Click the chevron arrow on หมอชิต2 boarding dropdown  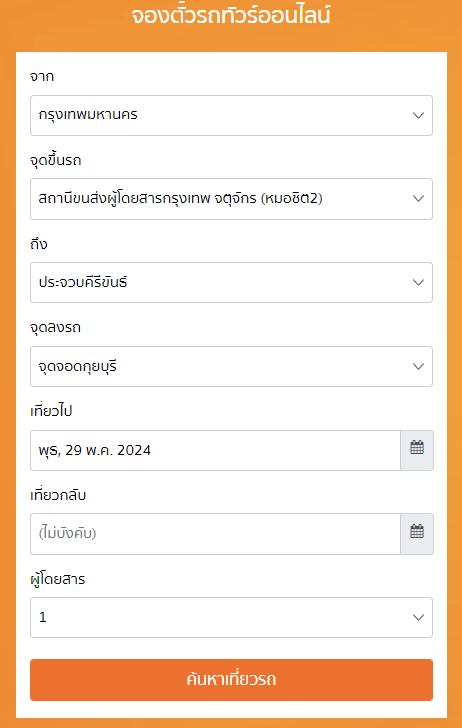[418, 199]
